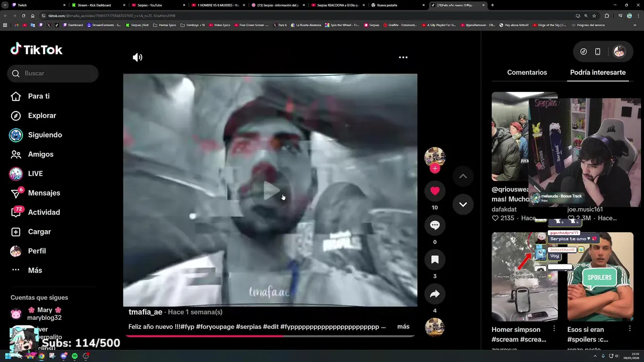Click the #serpias hashtag in caption
The image size is (644, 362).
[249, 327]
